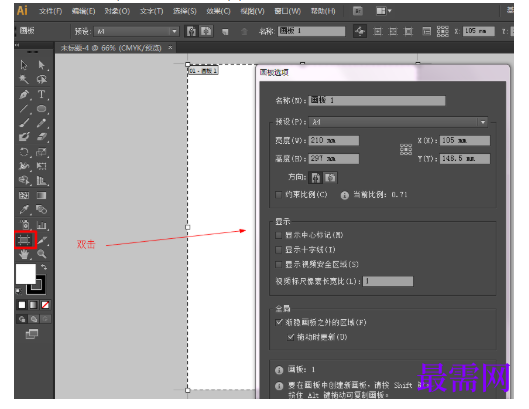
Task: Enable 约束比例 constrain proportions checkbox
Action: coord(279,195)
